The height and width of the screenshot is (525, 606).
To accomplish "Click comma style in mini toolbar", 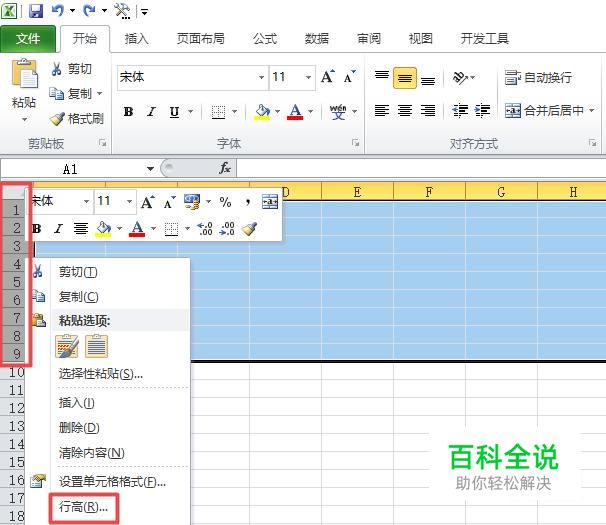I will click(248, 201).
